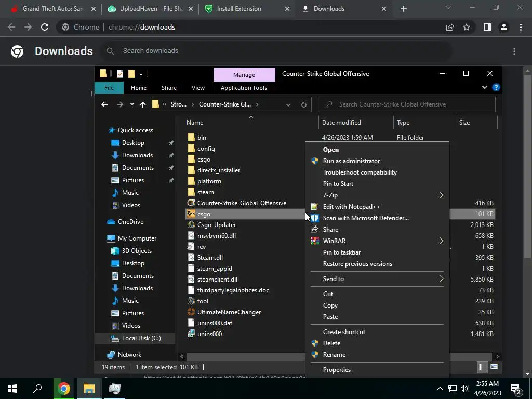Sort files by the Size column
This screenshot has height=399, width=532.
click(464, 123)
